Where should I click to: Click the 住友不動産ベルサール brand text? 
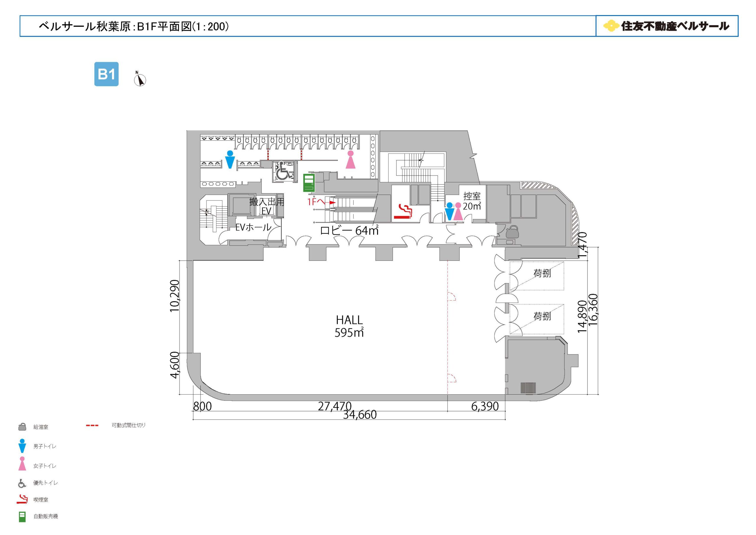(675, 26)
